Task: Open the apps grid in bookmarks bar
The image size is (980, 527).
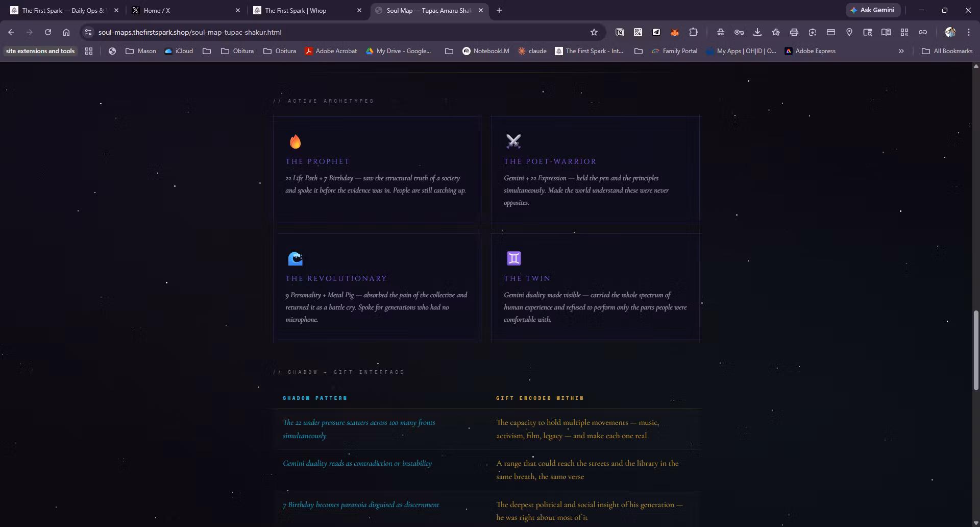Action: pyautogui.click(x=89, y=51)
